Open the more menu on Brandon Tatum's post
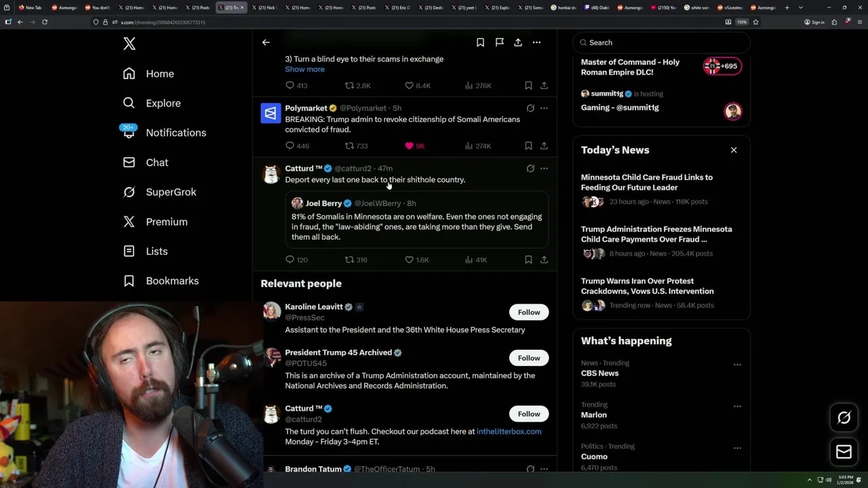 tap(544, 469)
